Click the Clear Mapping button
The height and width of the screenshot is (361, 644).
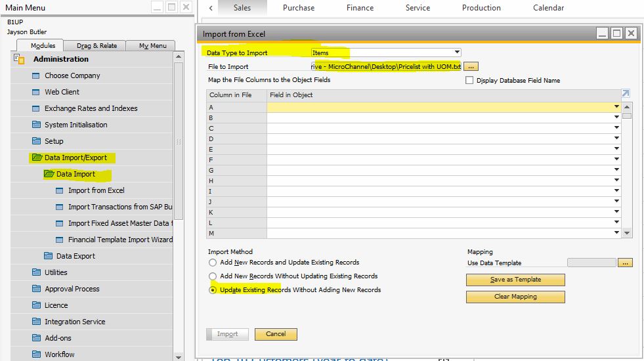515,297
